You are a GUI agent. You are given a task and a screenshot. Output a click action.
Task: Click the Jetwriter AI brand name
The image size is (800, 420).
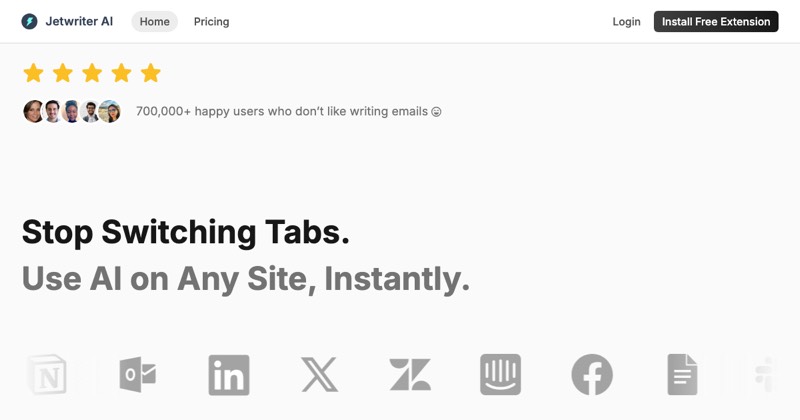[x=79, y=21]
